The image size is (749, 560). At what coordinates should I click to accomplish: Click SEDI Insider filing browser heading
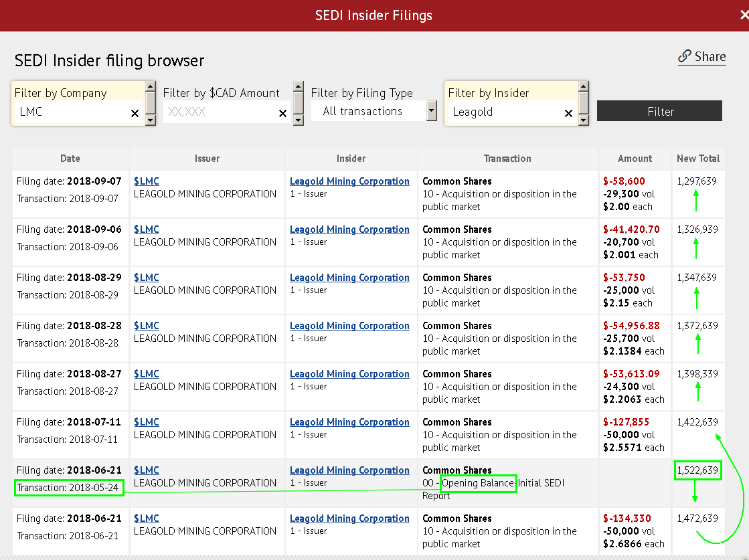109,61
